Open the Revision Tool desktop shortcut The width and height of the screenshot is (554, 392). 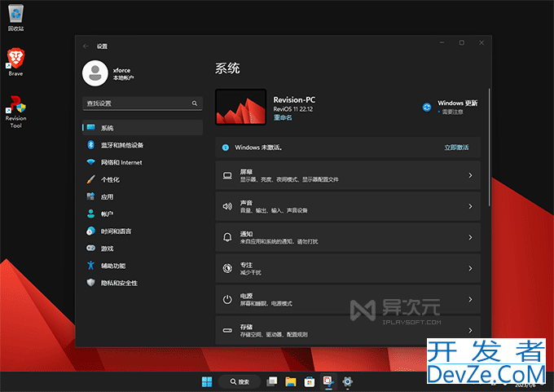pyautogui.click(x=15, y=112)
